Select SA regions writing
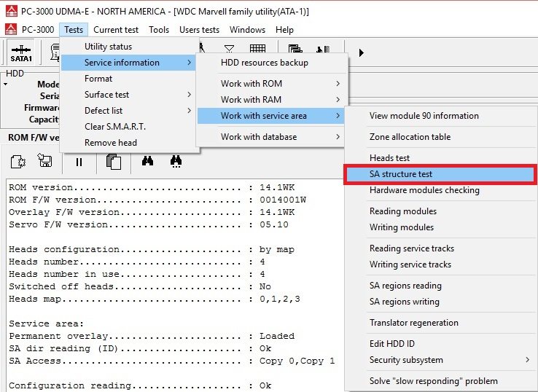The height and width of the screenshot is (392, 538). pos(441,302)
